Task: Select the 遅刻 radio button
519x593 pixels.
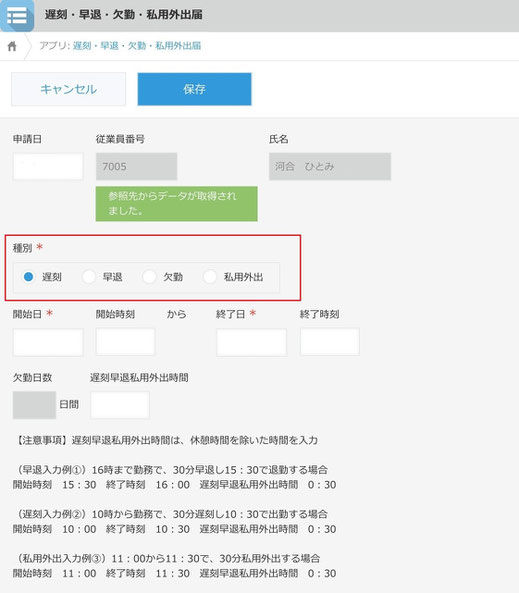Action: pos(28,277)
